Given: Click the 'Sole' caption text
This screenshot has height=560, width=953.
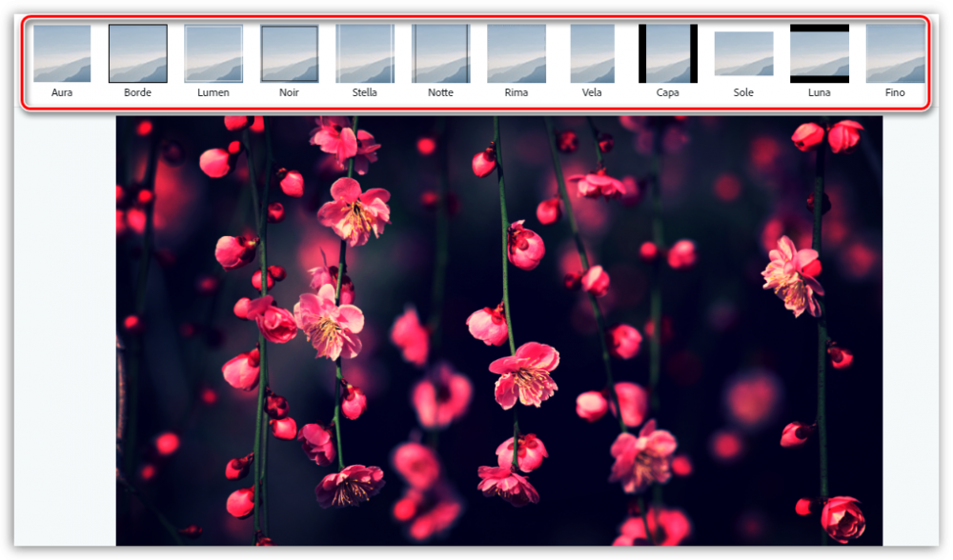Looking at the screenshot, I should [x=743, y=93].
